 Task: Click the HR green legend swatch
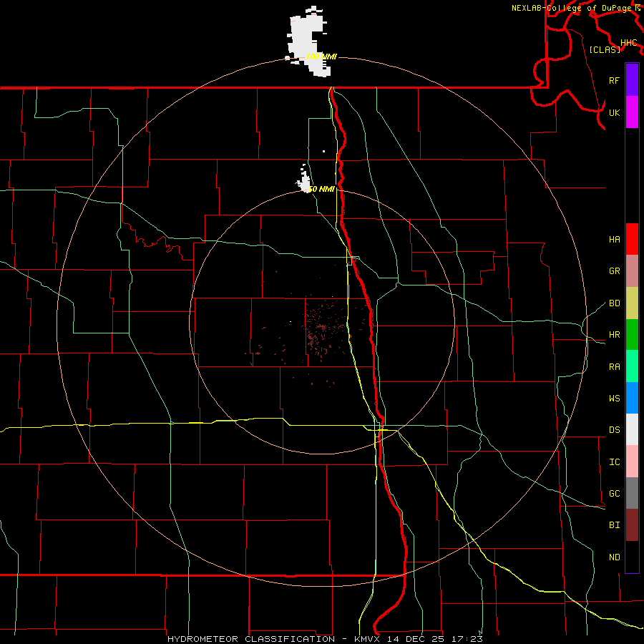pos(632,334)
